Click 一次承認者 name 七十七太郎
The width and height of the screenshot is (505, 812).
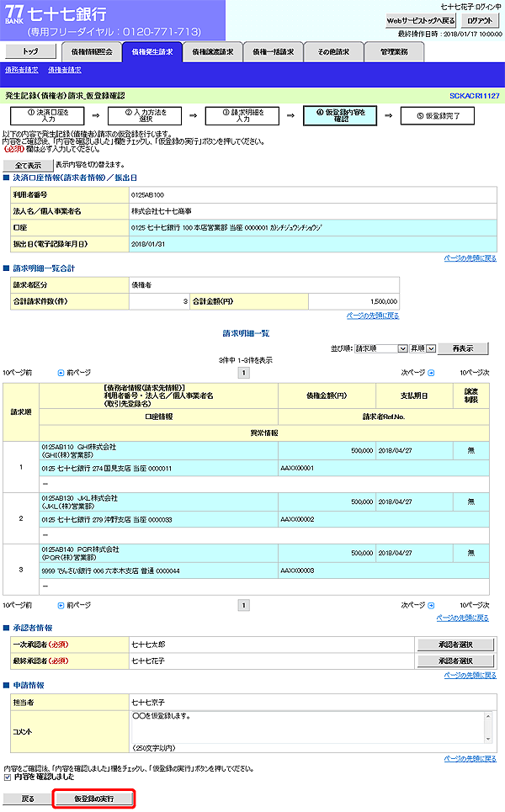click(x=149, y=645)
